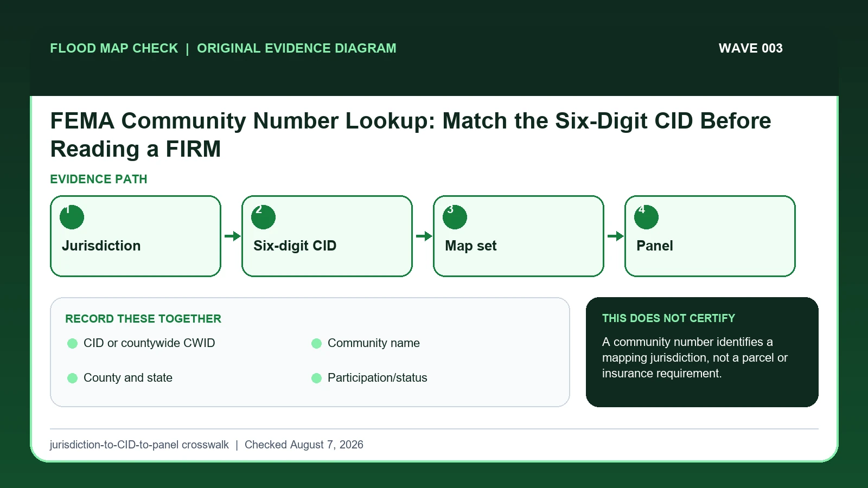Select the Map set step label
Screen dimensions: 868x488
point(470,246)
